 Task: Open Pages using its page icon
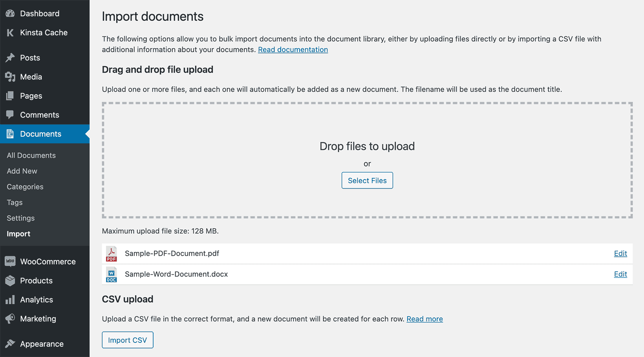coord(10,95)
